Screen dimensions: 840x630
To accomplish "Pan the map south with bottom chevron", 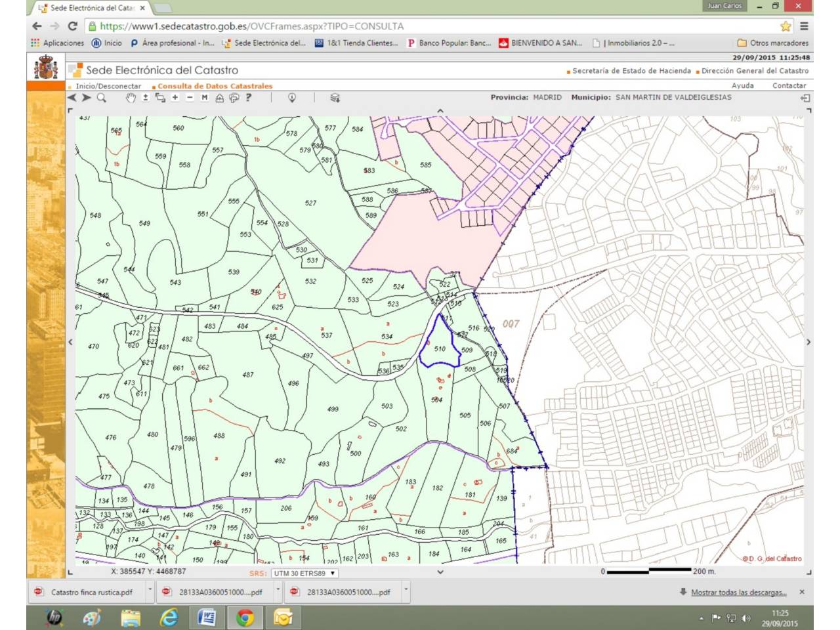I will [440, 572].
